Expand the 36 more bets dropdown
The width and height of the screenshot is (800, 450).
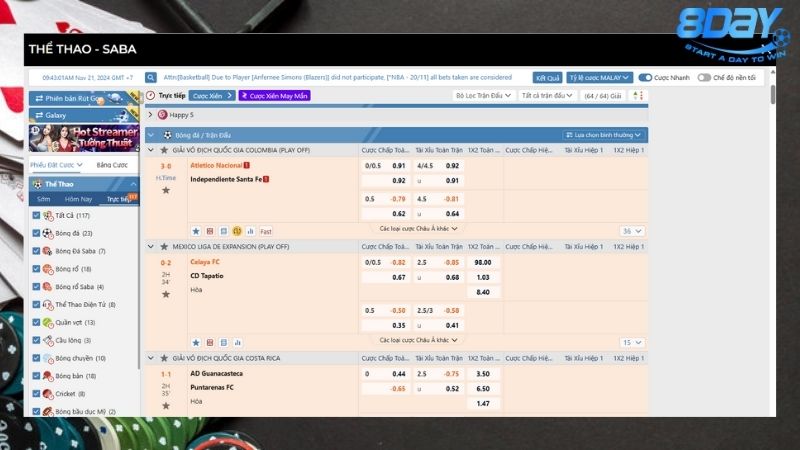point(632,231)
